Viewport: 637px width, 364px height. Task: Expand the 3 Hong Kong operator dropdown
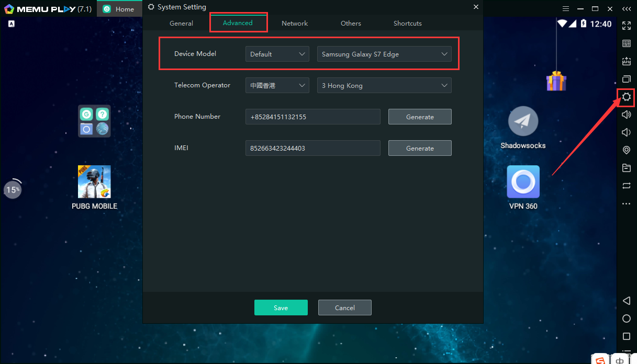point(384,85)
